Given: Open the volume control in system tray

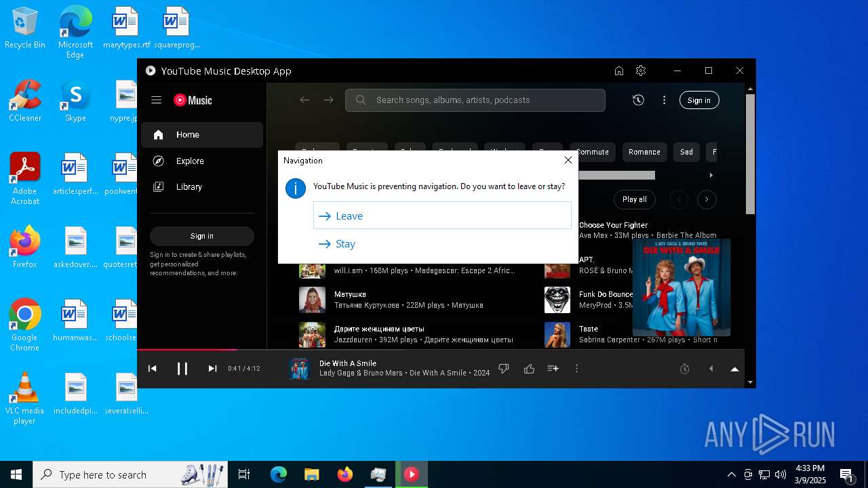Looking at the screenshot, I should point(781,474).
